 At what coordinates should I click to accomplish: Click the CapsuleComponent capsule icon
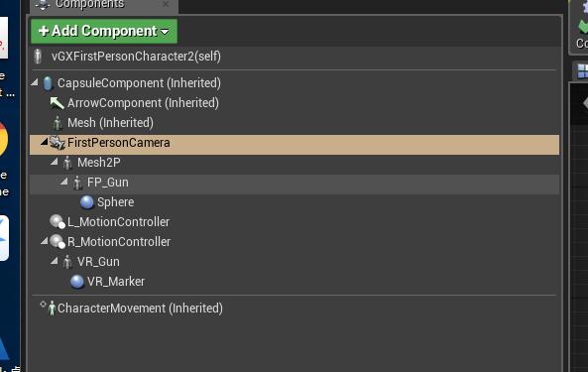pyautogui.click(x=48, y=83)
